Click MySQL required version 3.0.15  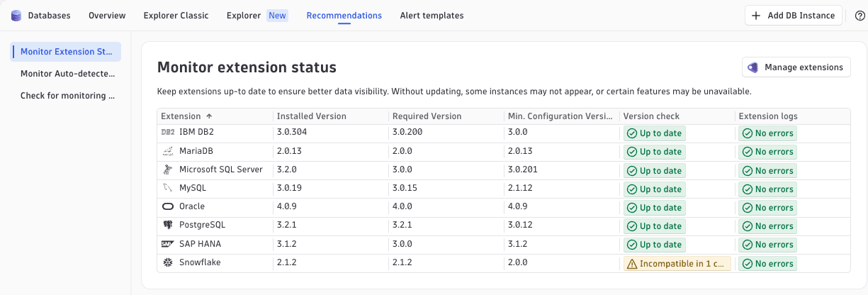coord(405,188)
